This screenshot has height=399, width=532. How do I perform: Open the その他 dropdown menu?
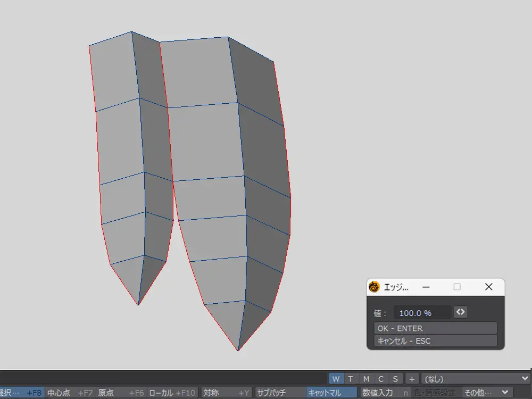tap(487, 393)
